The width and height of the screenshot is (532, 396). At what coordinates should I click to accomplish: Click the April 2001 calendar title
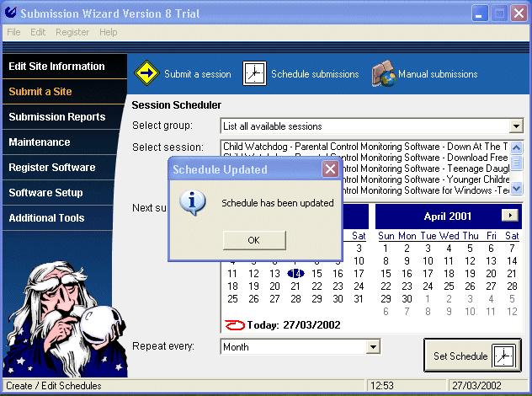coord(448,217)
